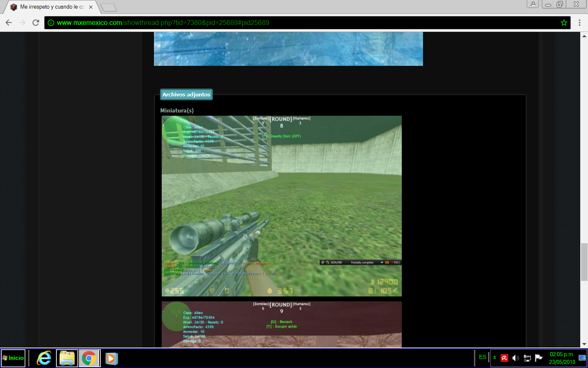
Task: Open the blue ice image above attachments
Action: tap(288, 49)
